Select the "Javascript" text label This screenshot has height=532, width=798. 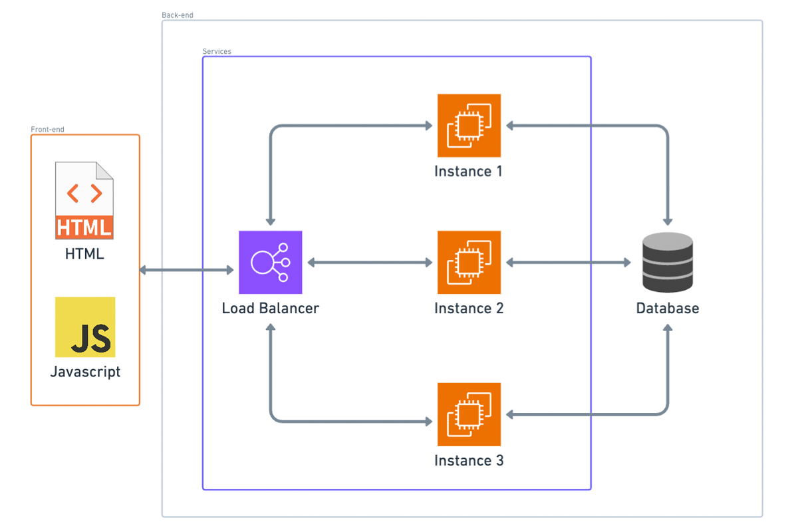(x=85, y=372)
